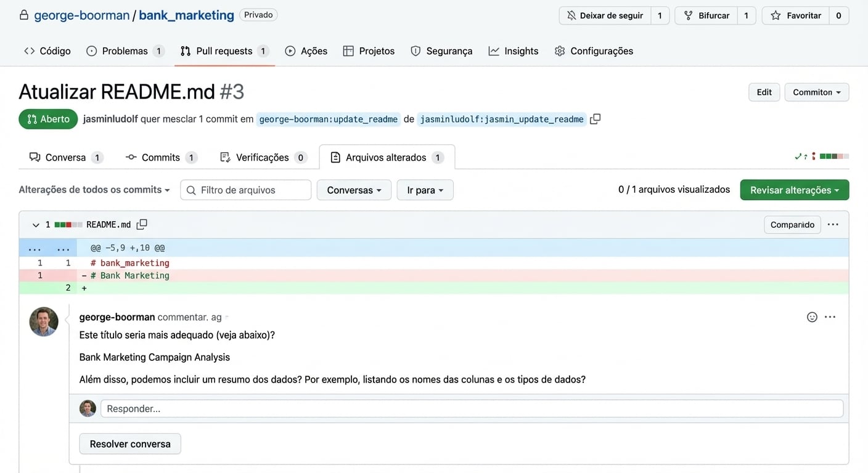This screenshot has height=473, width=868.
Task: Switch to the Commits tab
Action: pyautogui.click(x=161, y=157)
